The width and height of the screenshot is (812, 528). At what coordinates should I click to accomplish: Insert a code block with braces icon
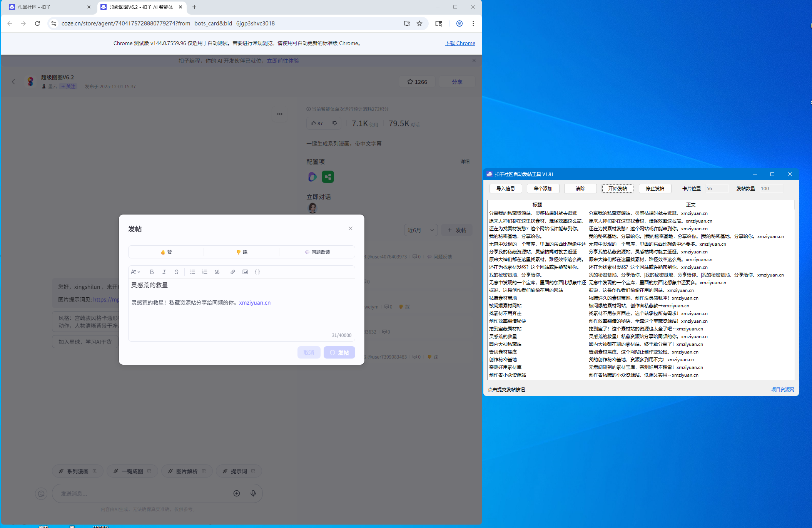pos(257,272)
